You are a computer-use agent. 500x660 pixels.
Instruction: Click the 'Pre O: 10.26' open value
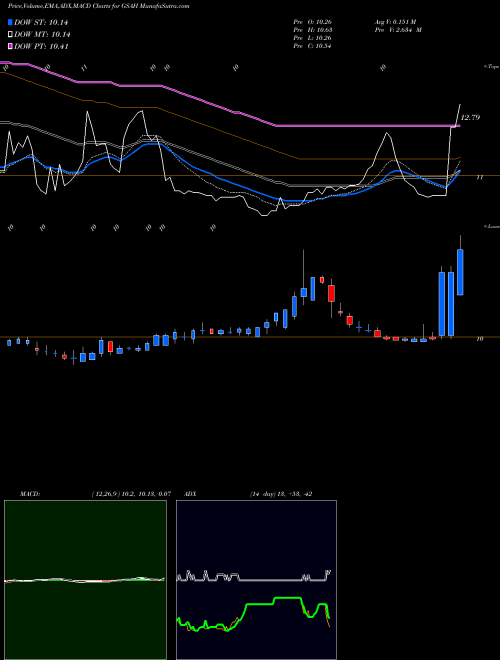pos(312,22)
